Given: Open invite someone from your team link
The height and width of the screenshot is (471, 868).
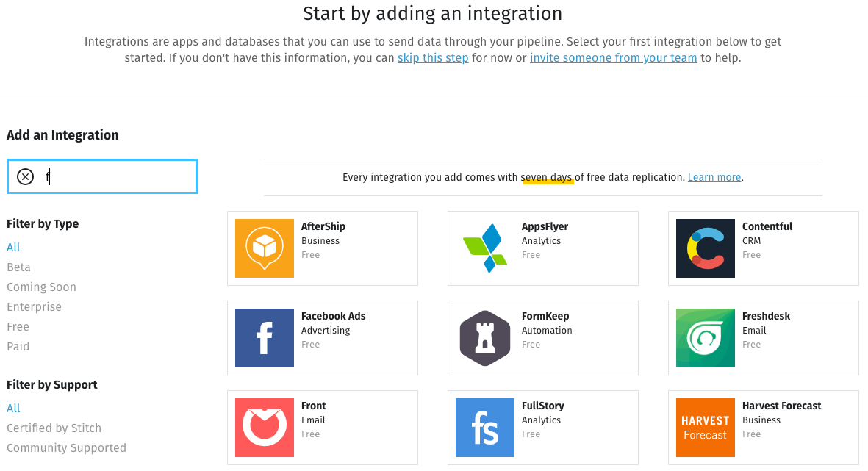Looking at the screenshot, I should [614, 57].
